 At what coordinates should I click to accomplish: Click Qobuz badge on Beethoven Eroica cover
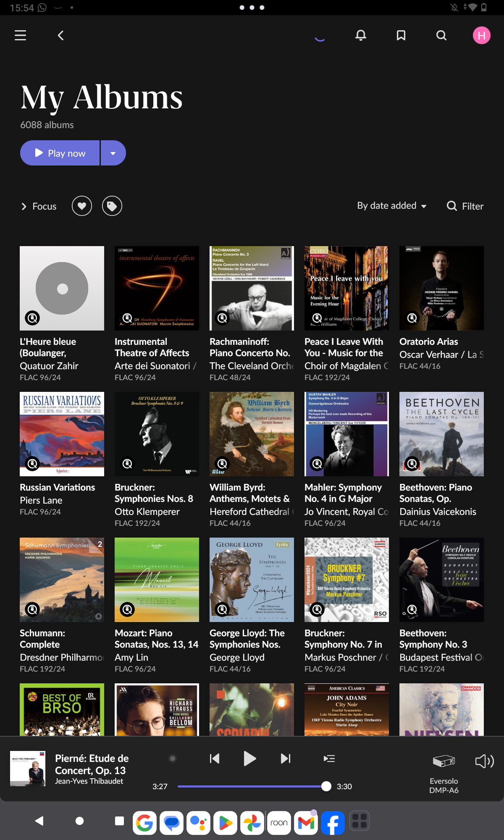(x=412, y=609)
